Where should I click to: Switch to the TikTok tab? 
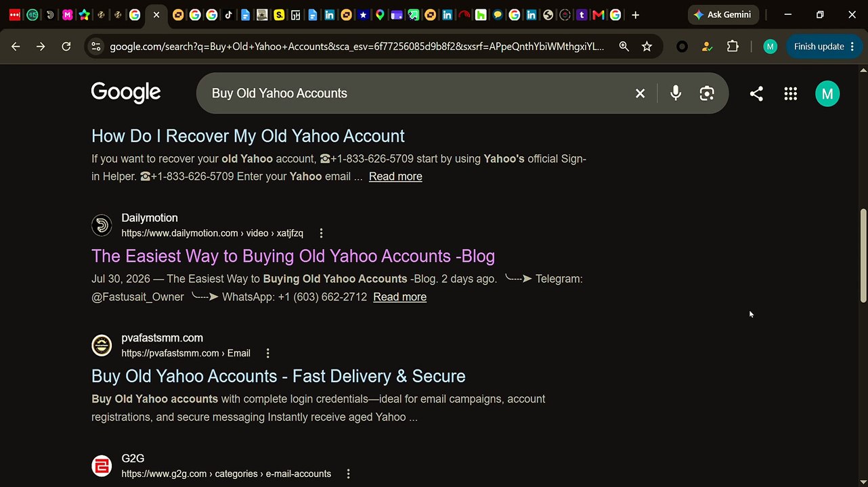click(228, 15)
